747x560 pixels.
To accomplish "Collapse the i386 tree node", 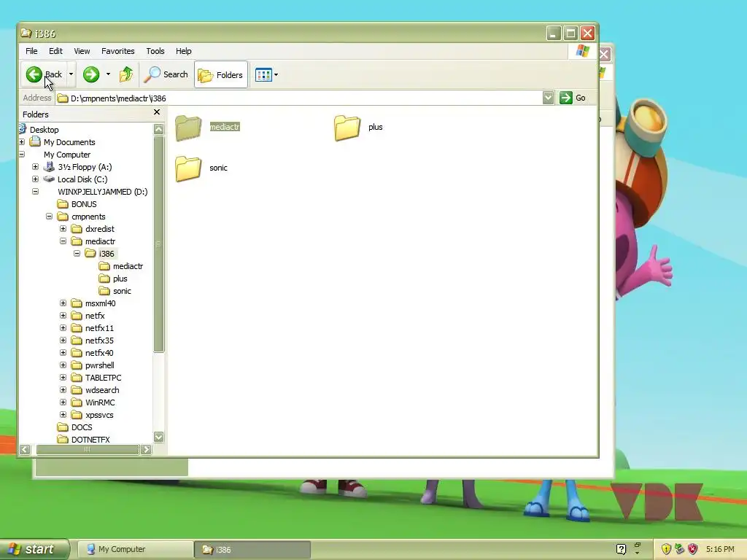I will click(77, 253).
